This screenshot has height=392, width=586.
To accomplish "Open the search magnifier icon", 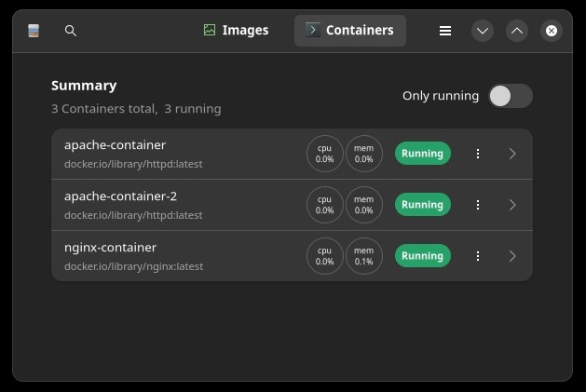I will pyautogui.click(x=71, y=31).
